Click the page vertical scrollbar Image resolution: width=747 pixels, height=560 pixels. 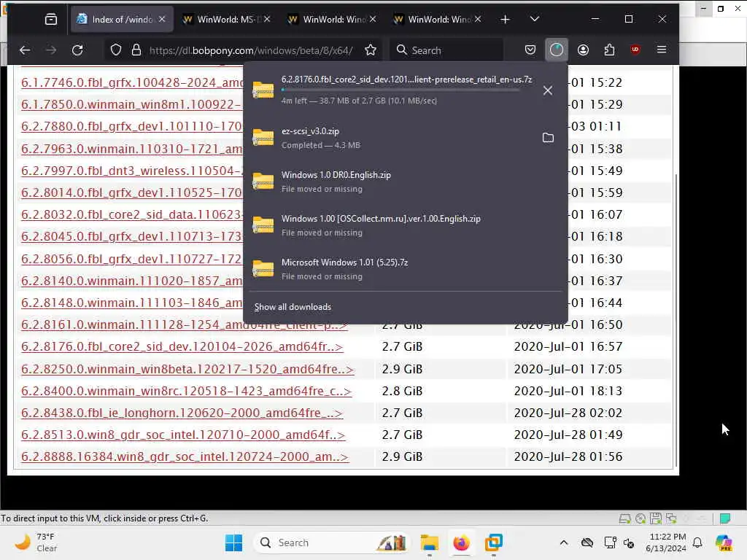point(676,320)
